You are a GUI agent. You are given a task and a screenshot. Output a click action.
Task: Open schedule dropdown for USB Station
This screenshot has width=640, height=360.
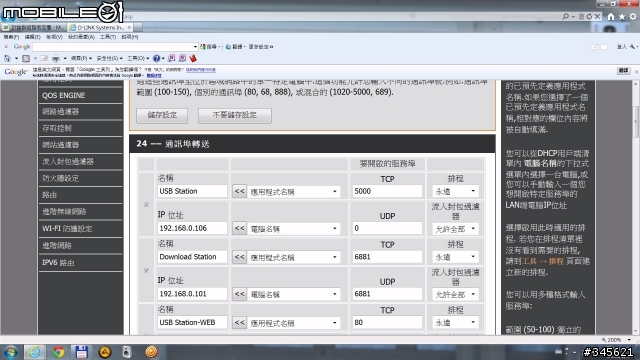pyautogui.click(x=455, y=191)
